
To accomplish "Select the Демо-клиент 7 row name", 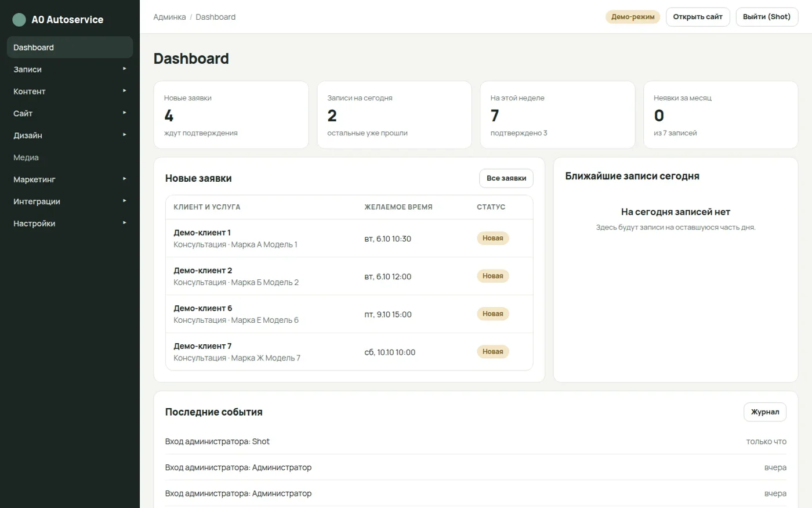I will (202, 346).
